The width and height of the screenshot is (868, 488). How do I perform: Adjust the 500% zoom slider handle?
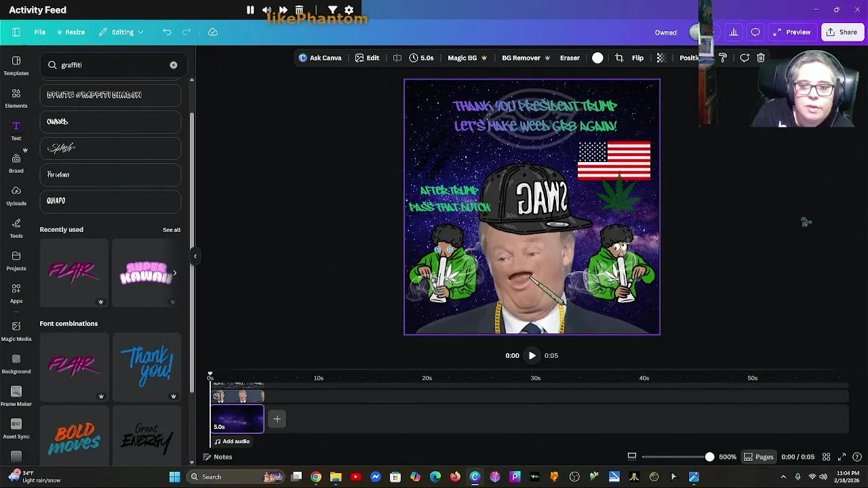709,457
